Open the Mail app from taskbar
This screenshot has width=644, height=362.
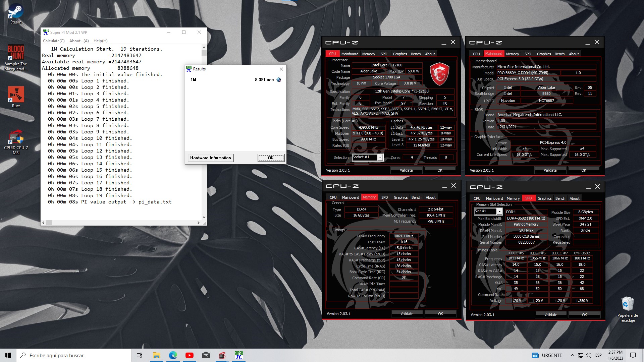206,355
